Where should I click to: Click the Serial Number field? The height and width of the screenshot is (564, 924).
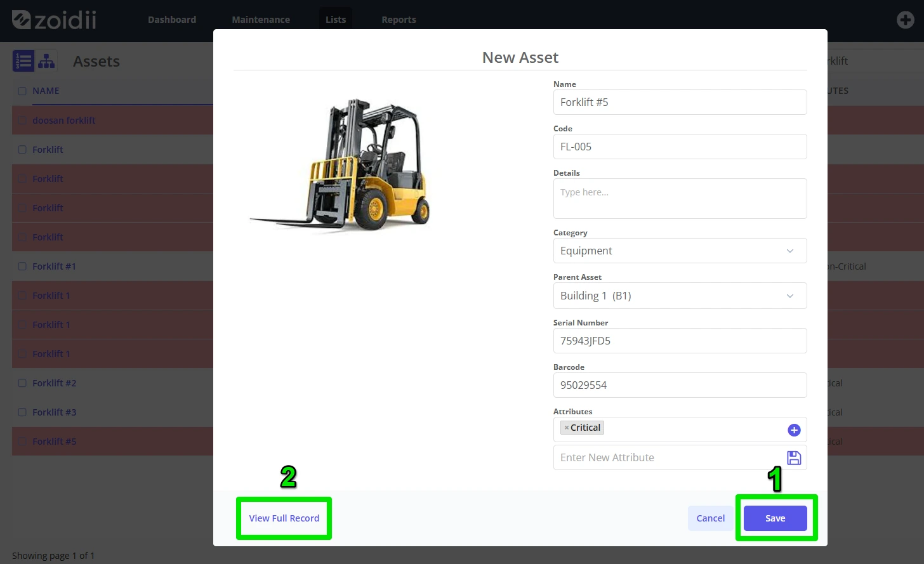click(680, 341)
